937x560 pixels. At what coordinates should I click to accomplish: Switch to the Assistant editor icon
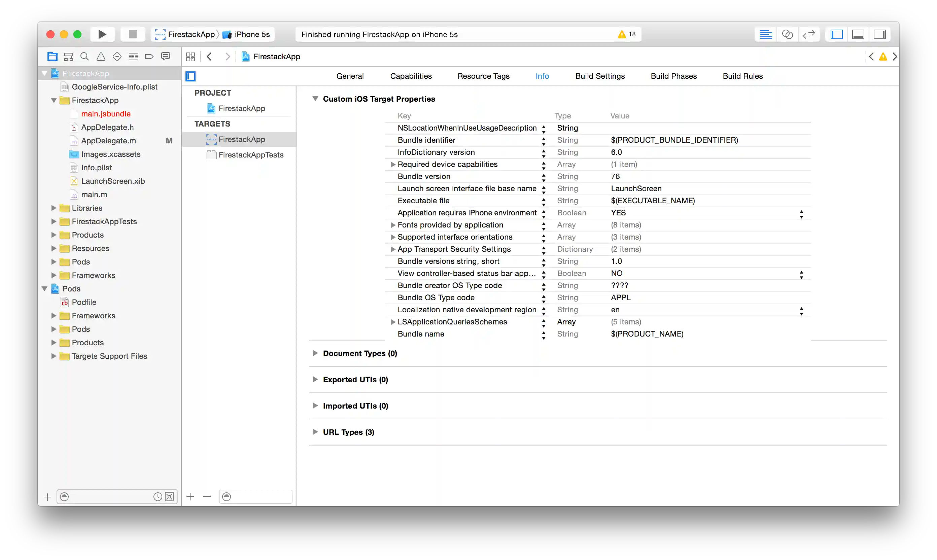[x=787, y=34]
